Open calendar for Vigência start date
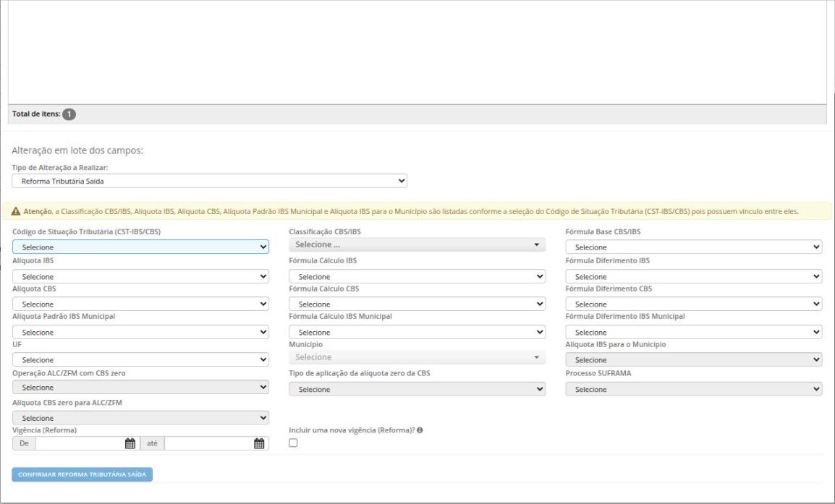Viewport: 835px width, 504px height. pyautogui.click(x=130, y=443)
